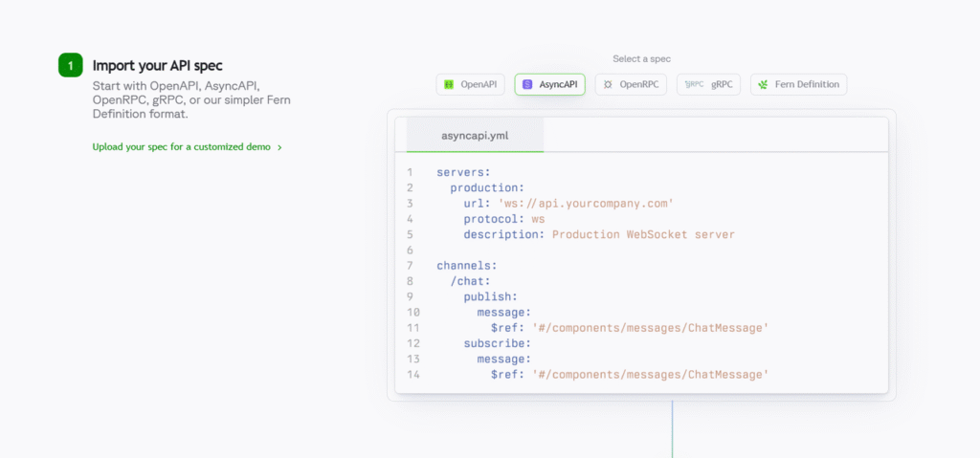Click the Import your API spec heading

pos(157,65)
